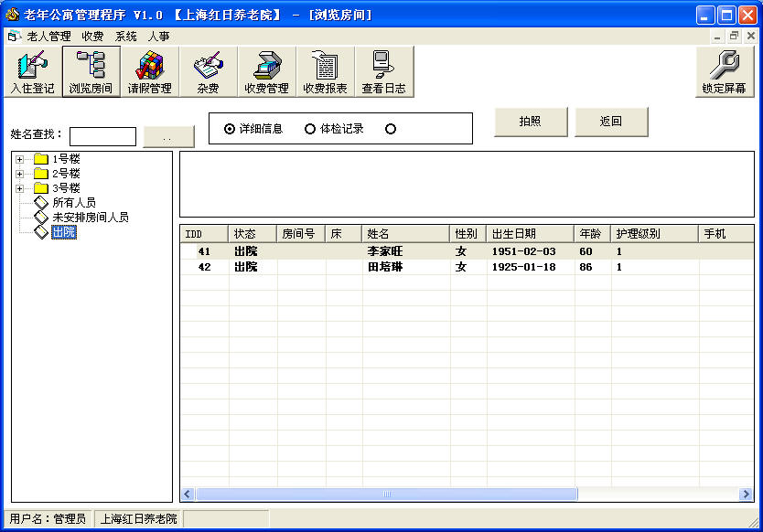Click 锁定屏幕 lock screen wrench icon
The width and height of the screenshot is (763, 532).
(x=724, y=71)
